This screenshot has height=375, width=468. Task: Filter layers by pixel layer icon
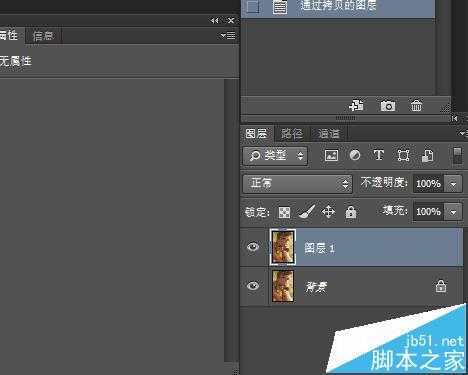(x=331, y=156)
